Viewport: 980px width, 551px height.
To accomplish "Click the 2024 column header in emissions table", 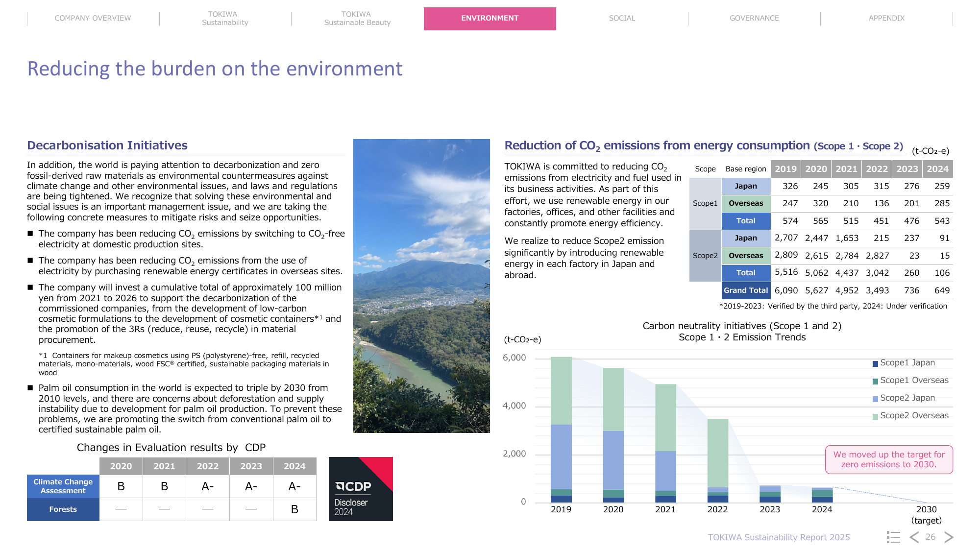I will tap(938, 169).
